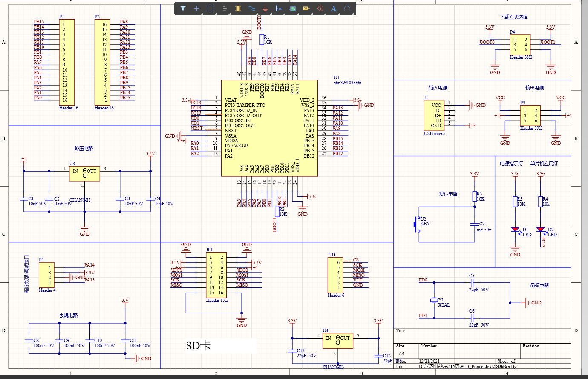Viewport: 588px width, 379px height.
Task: Activate the place text string tool
Action: (334, 9)
